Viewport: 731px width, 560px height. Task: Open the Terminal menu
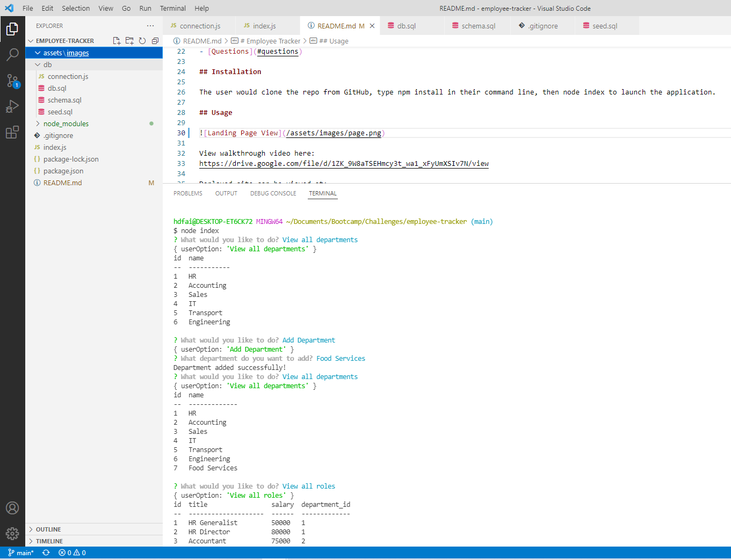172,8
